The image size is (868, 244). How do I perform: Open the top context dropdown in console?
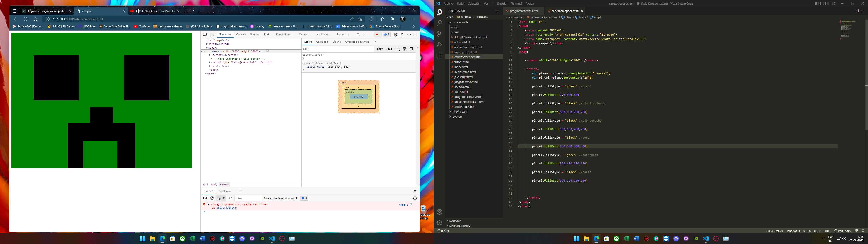221,198
